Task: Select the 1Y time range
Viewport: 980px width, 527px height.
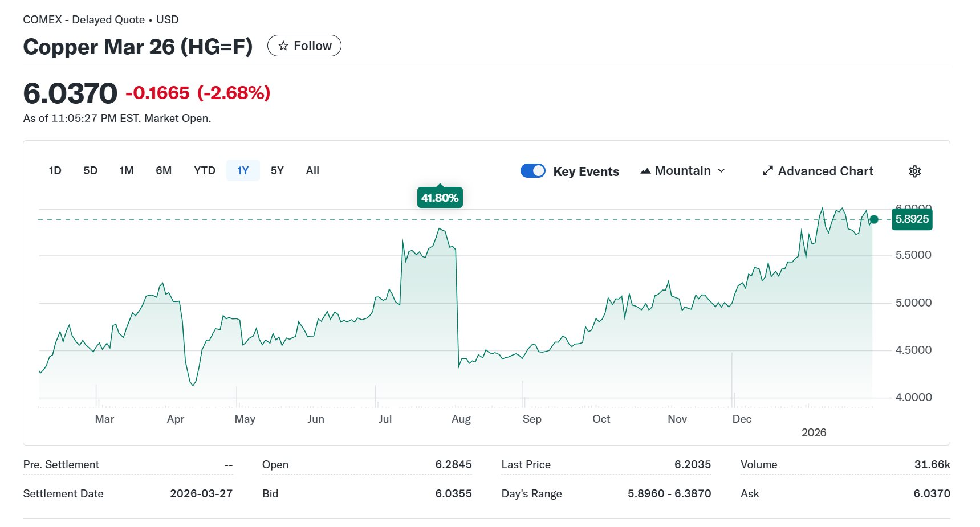Action: coord(243,171)
